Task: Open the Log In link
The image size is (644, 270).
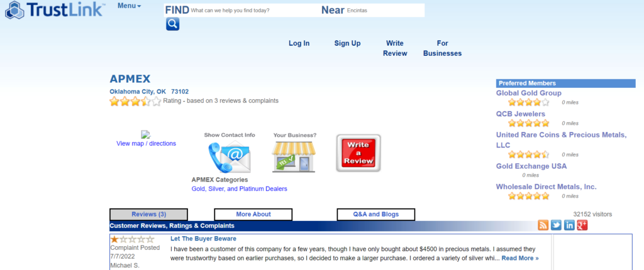Action: click(x=299, y=43)
